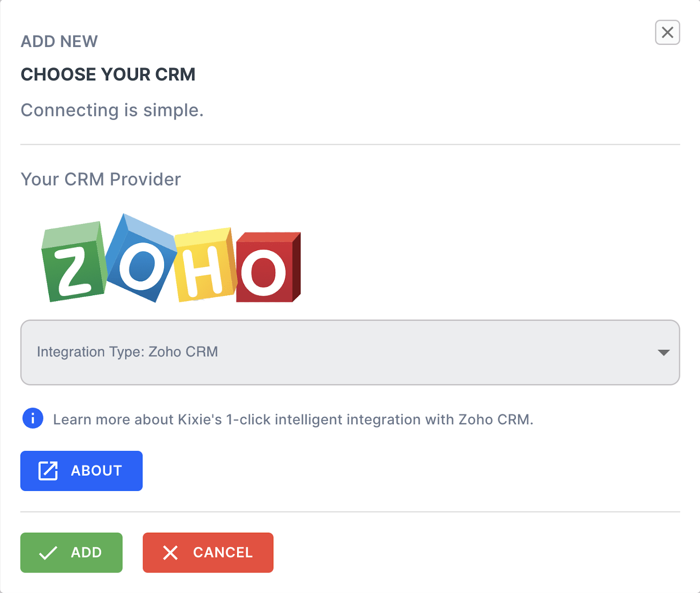Click the 'Integration Type: Zoho CRM' text
The image size is (700, 593).
pos(127,352)
